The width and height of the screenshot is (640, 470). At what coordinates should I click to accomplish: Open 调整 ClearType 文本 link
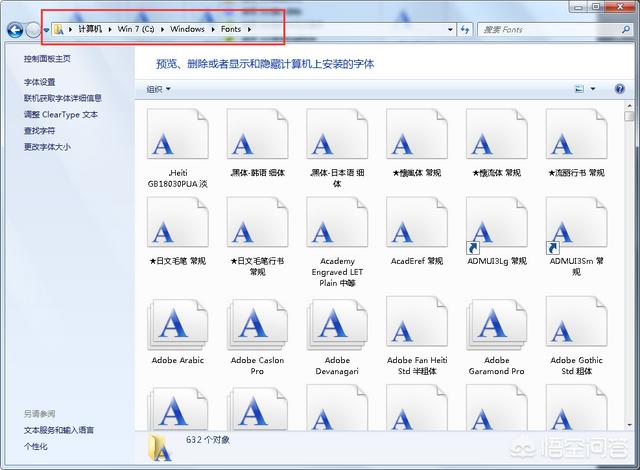[61, 115]
